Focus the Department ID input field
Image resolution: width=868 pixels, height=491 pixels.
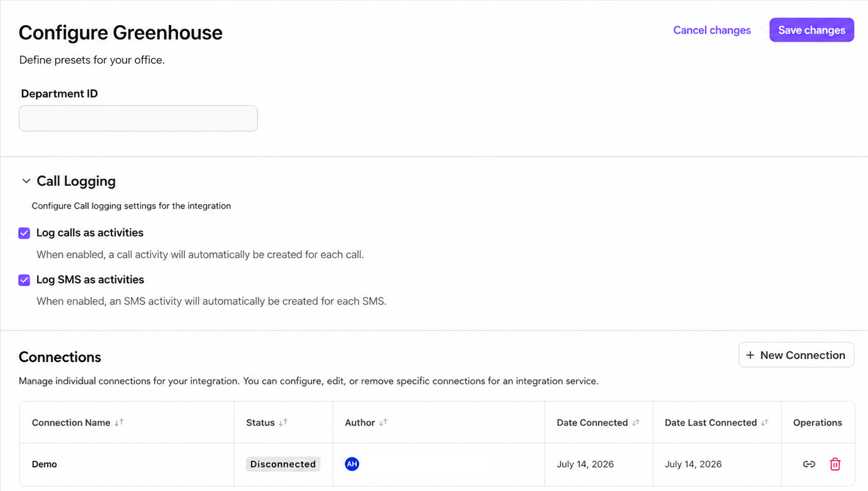pyautogui.click(x=139, y=118)
